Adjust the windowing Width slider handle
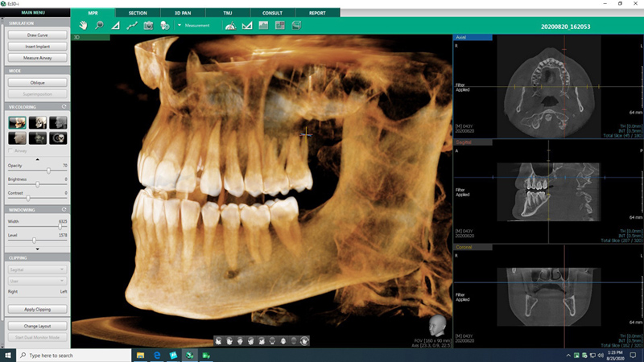Image resolution: width=644 pixels, height=362 pixels. (60, 227)
